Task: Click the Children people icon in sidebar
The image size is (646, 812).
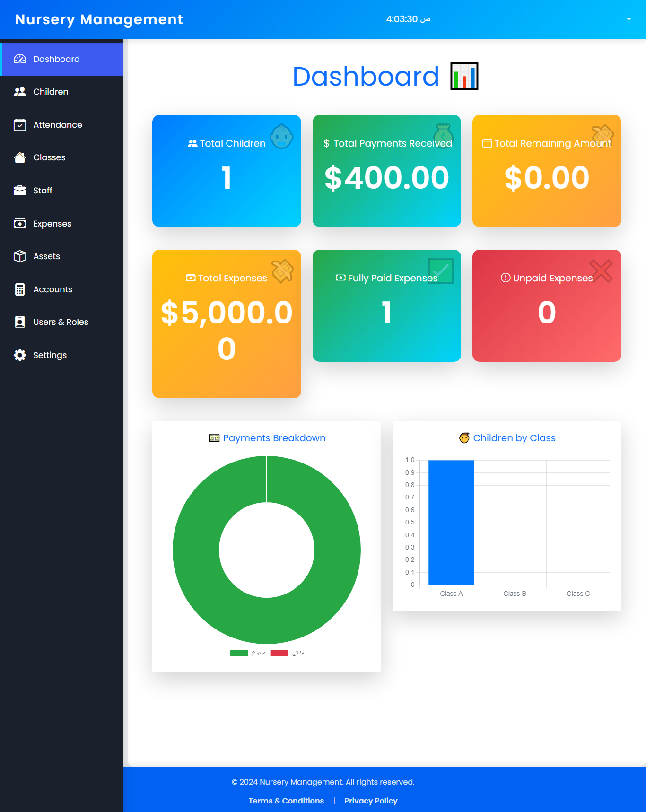Action: [20, 92]
